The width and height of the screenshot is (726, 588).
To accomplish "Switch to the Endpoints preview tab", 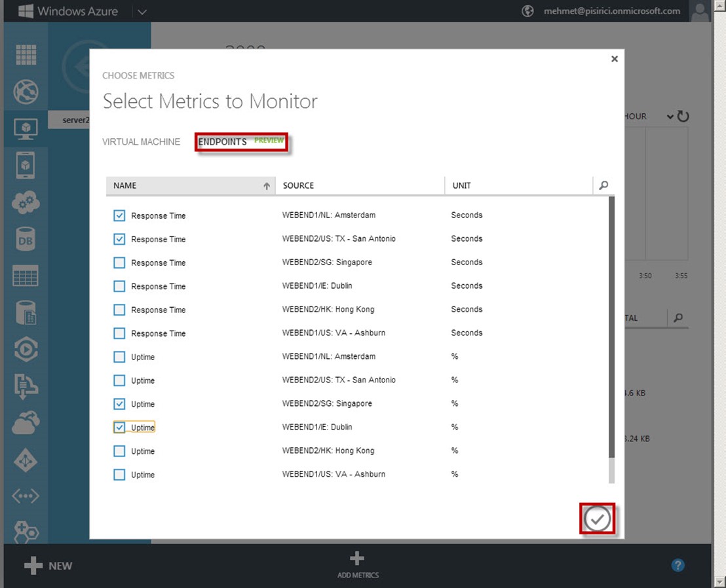I will pos(241,141).
